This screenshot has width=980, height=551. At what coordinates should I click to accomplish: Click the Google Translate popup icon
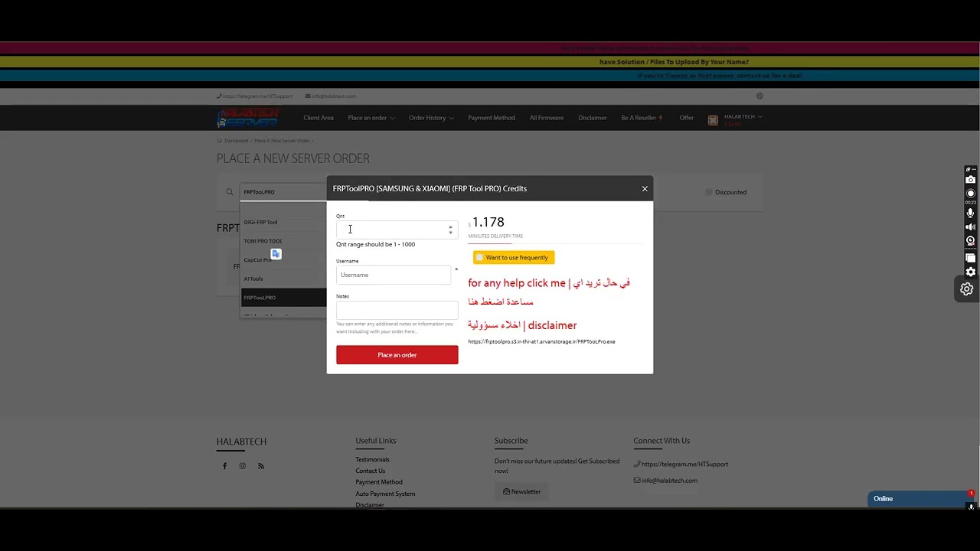(276, 253)
